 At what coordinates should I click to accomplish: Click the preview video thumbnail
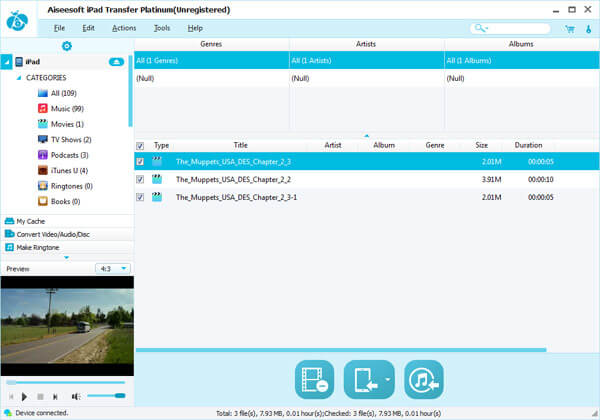67,326
